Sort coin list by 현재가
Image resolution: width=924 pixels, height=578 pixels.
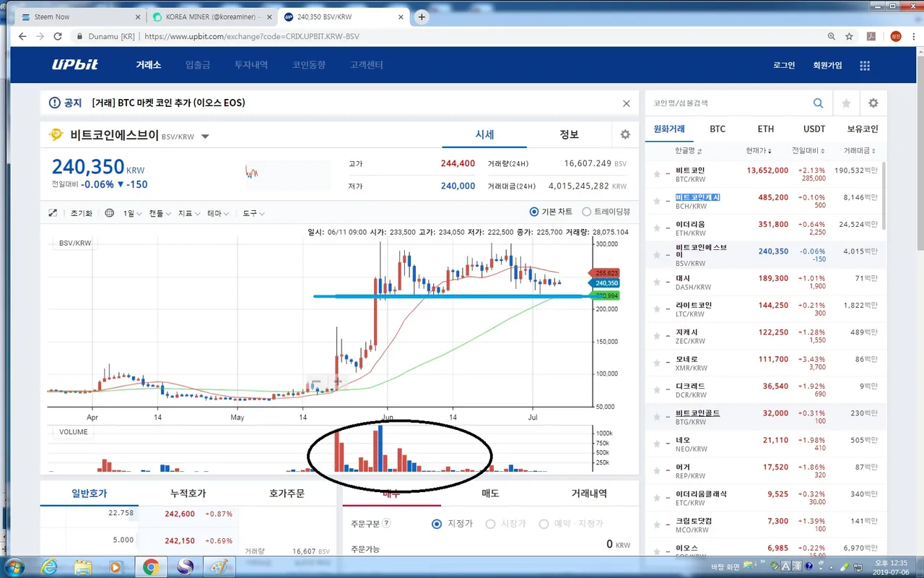click(759, 151)
